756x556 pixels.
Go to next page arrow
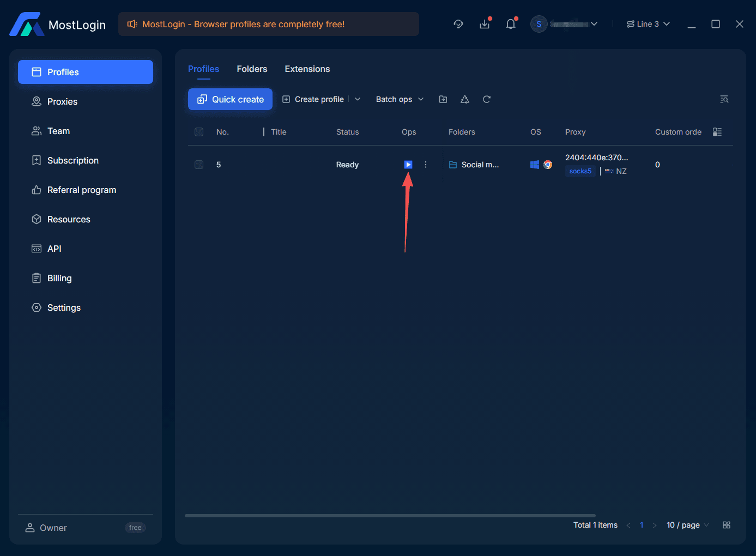pyautogui.click(x=655, y=525)
